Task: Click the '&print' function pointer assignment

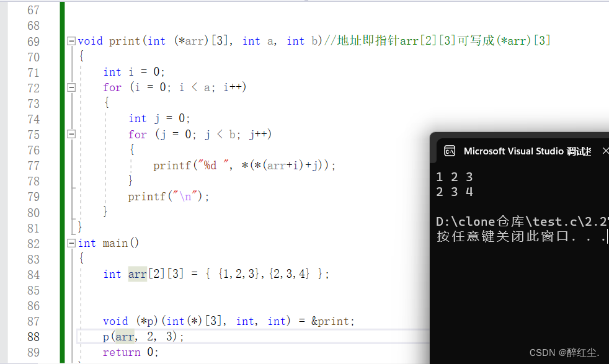Action: coord(332,321)
